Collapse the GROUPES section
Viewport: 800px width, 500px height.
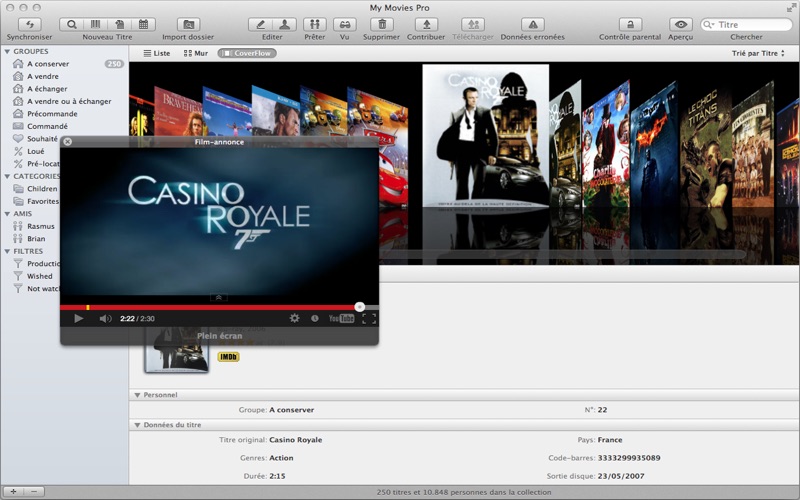pos(7,52)
